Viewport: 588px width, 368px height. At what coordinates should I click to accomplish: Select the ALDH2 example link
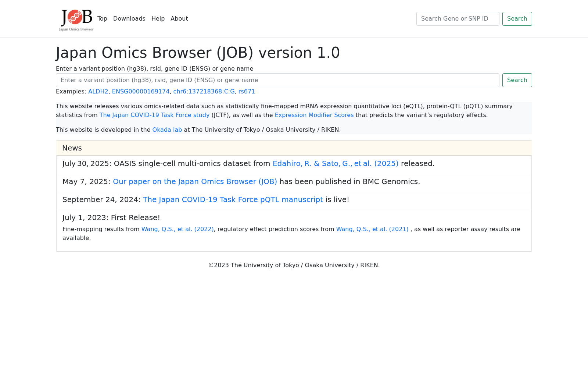click(x=98, y=92)
